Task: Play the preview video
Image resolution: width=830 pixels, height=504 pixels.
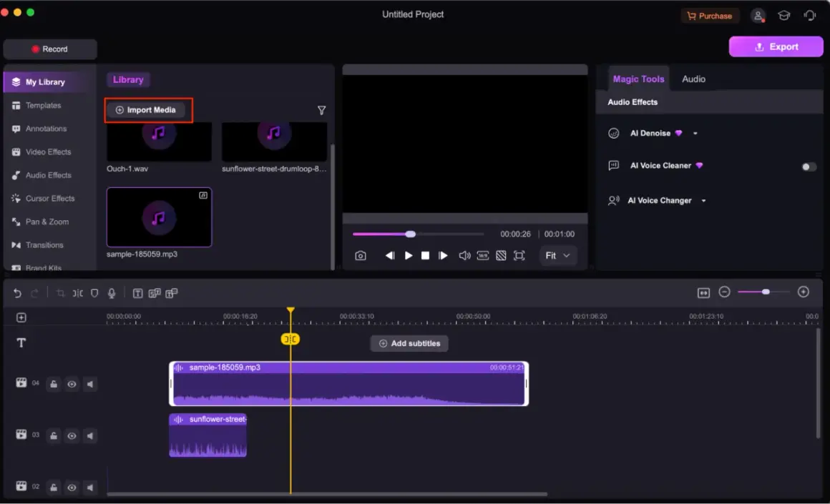Action: point(409,255)
